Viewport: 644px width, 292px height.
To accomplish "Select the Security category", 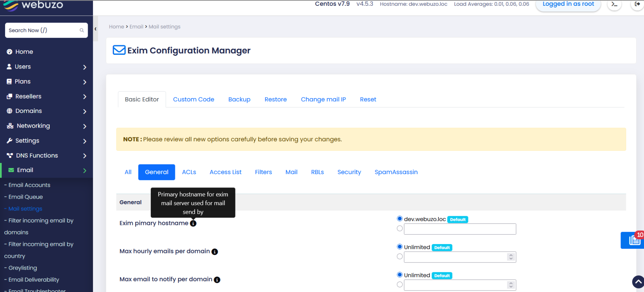I will click(349, 172).
